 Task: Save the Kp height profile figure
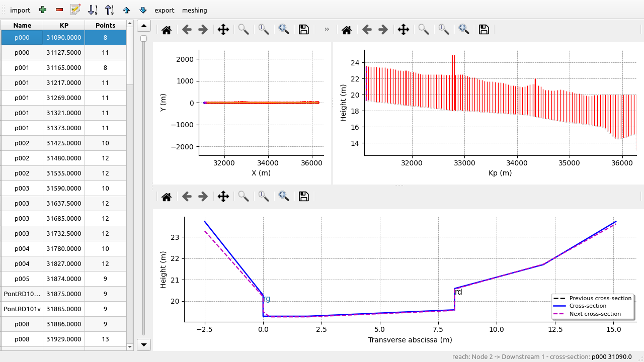pos(484,30)
